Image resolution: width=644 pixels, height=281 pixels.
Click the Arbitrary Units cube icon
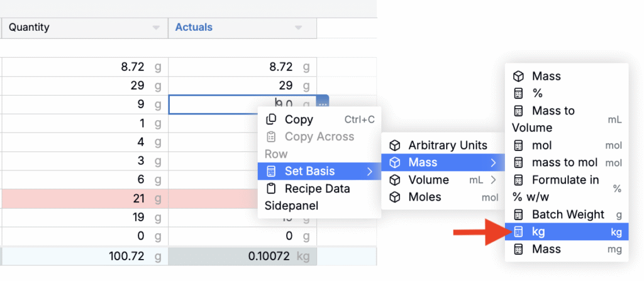coord(395,145)
